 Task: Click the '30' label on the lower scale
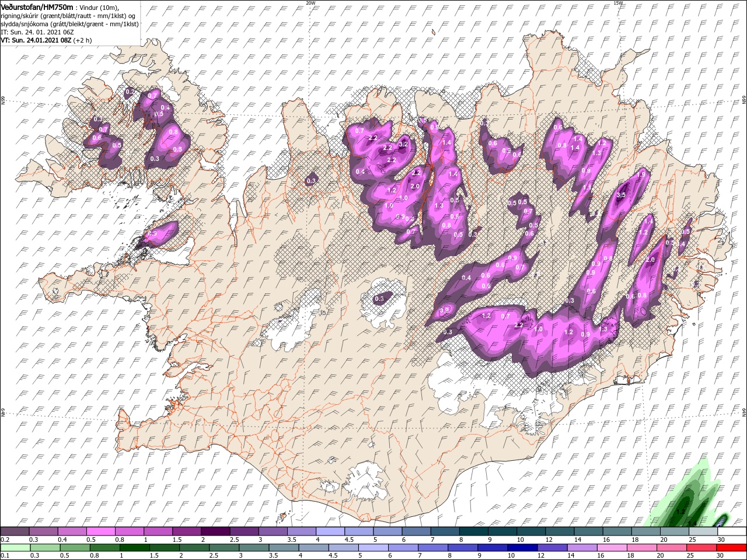721,556
